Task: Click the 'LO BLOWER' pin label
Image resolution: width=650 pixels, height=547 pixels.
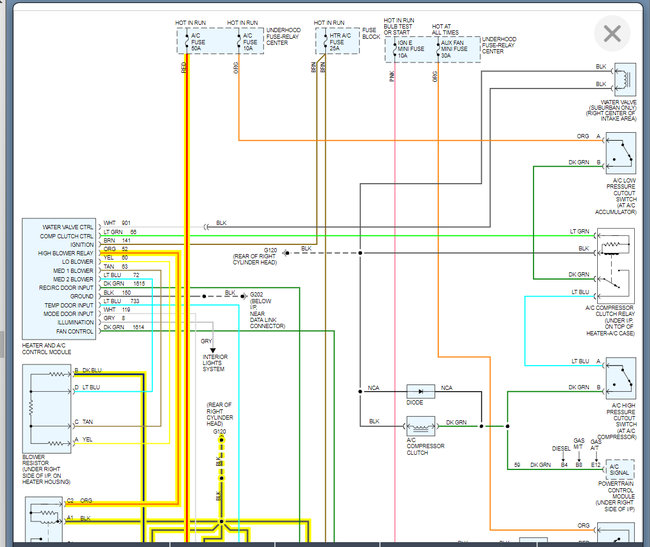Action: tap(78, 262)
